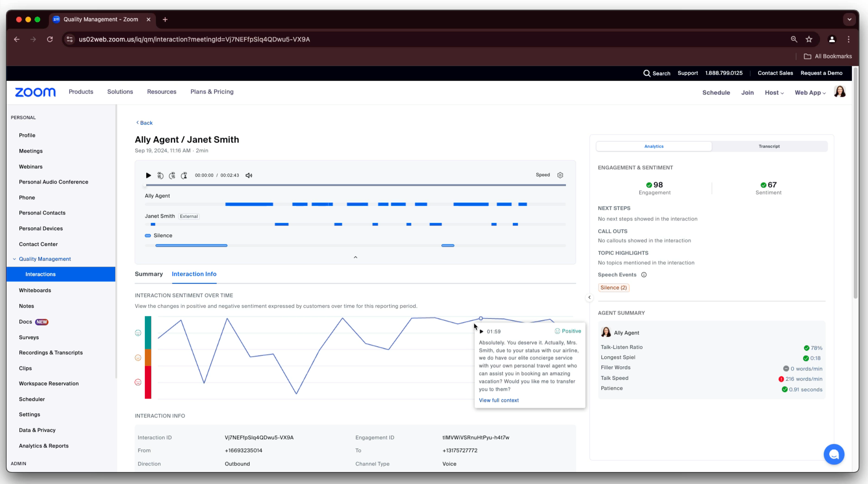Image resolution: width=868 pixels, height=484 pixels.
Task: Open a new browser tab
Action: [x=165, y=19]
